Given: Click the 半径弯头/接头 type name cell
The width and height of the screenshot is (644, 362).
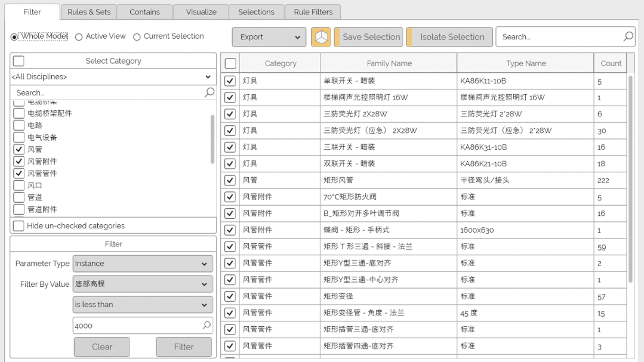Looking at the screenshot, I should tap(525, 180).
